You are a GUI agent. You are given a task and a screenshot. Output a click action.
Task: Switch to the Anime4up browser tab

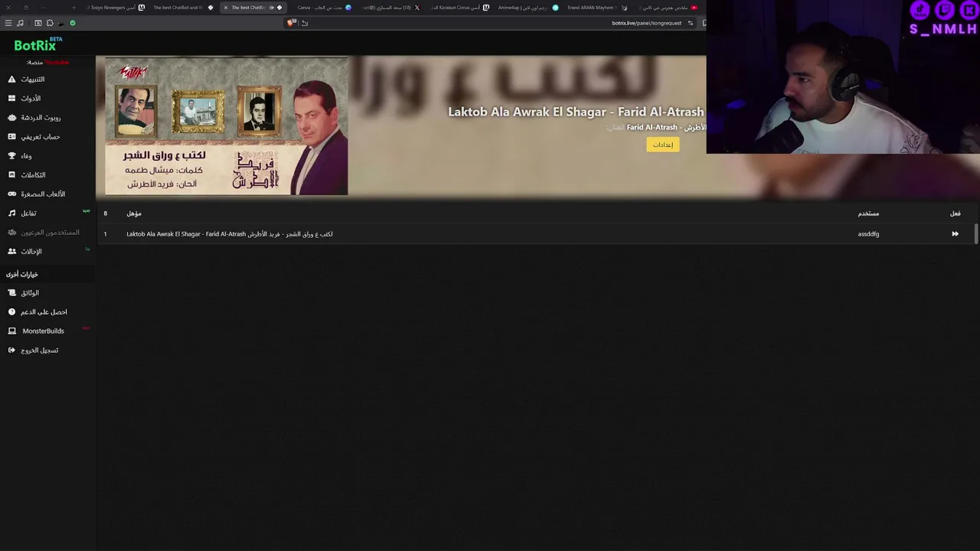coord(528,8)
